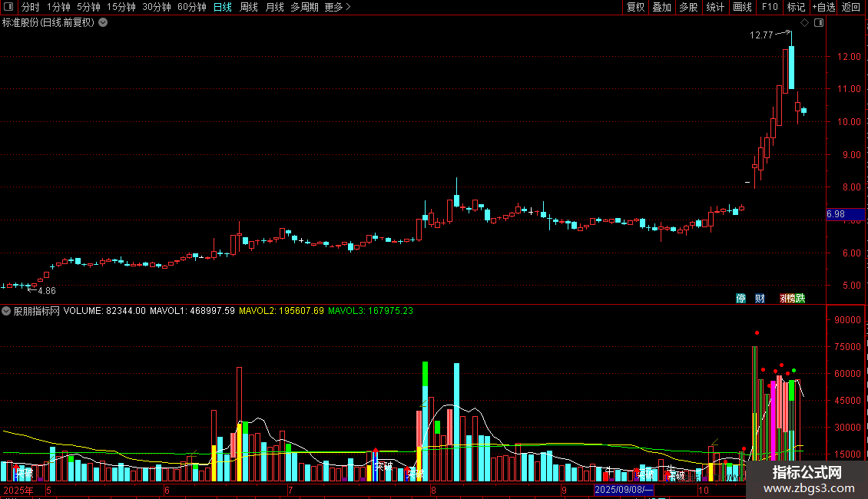Toggle the right side panel icon
Screen dimensions: 868x499
[819, 23]
